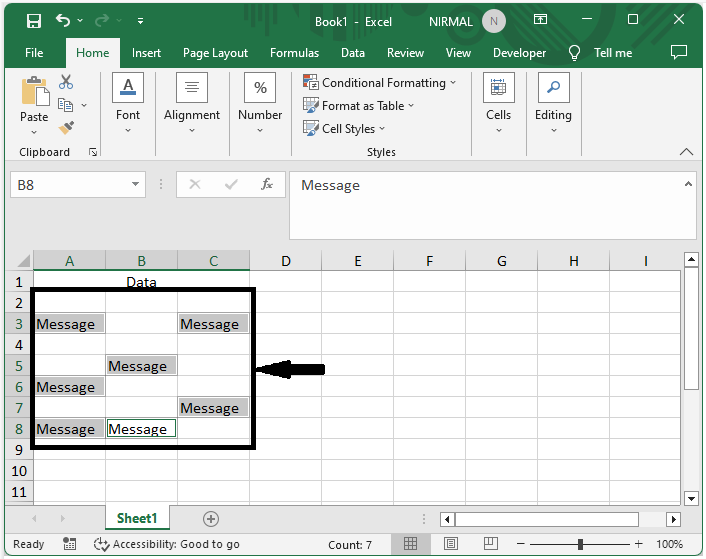The height and width of the screenshot is (559, 706).
Task: Cut selection with the scissors icon
Action: pos(66,82)
